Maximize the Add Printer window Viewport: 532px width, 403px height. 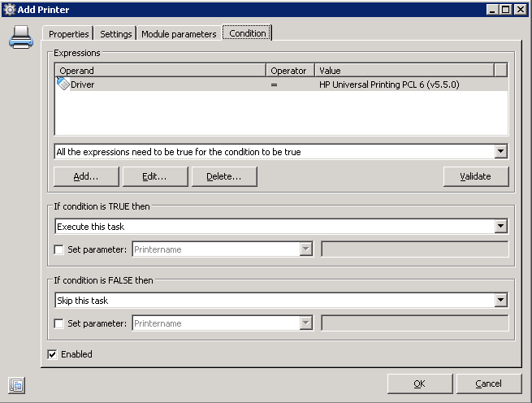click(505, 10)
